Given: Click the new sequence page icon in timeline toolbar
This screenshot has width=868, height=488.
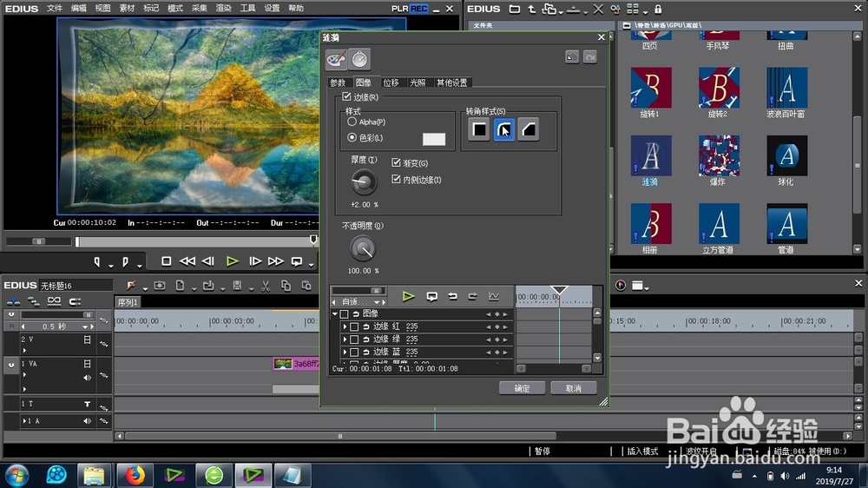Looking at the screenshot, I should 180,286.
